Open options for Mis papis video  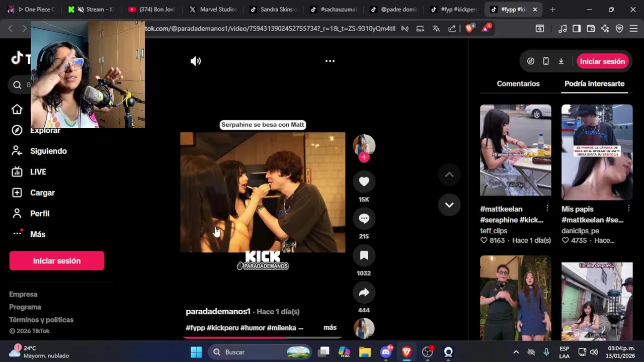(x=628, y=208)
